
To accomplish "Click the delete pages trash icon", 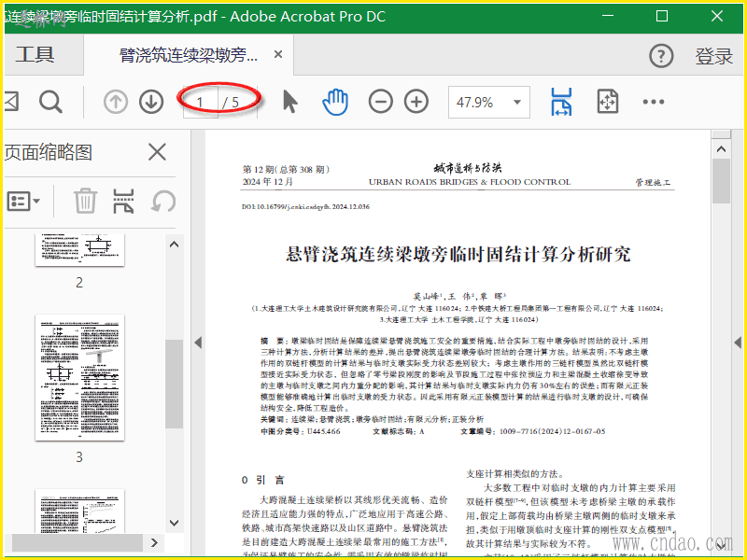I will 85,201.
